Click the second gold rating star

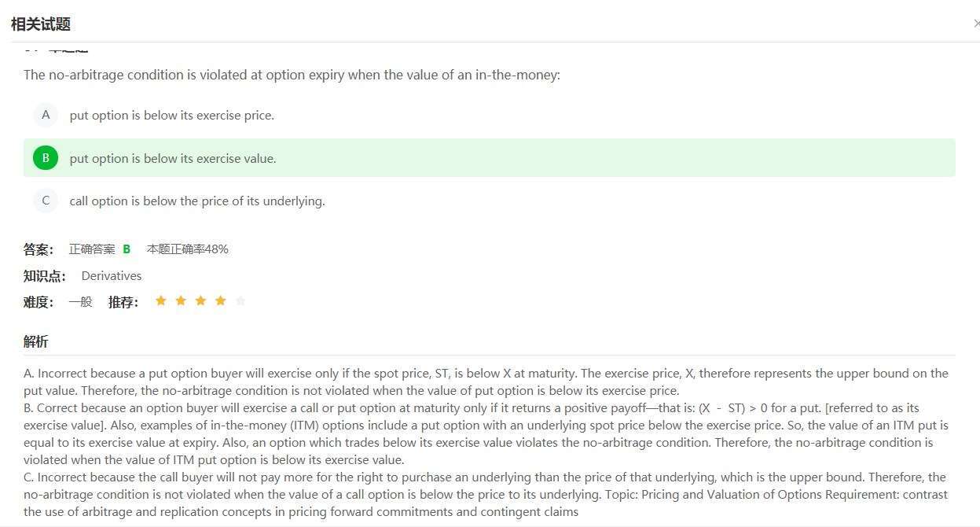point(181,300)
